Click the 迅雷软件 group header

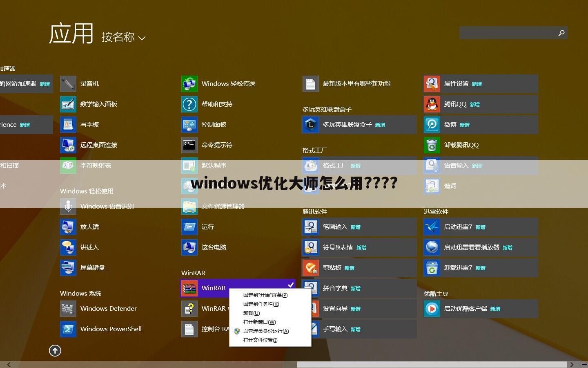click(436, 211)
